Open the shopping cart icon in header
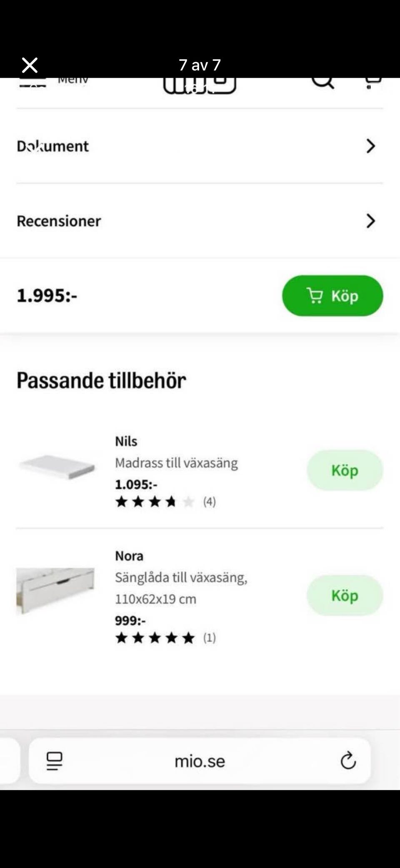Image resolution: width=400 pixels, height=868 pixels. (372, 83)
